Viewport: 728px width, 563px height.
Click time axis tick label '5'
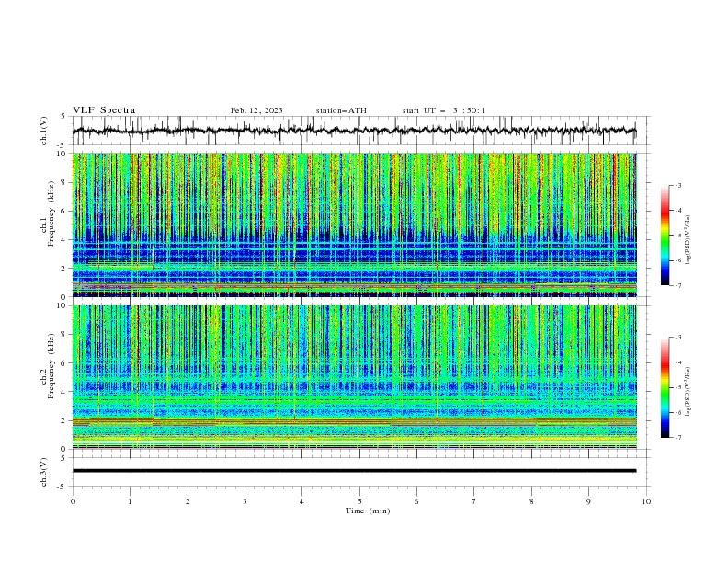pos(359,501)
